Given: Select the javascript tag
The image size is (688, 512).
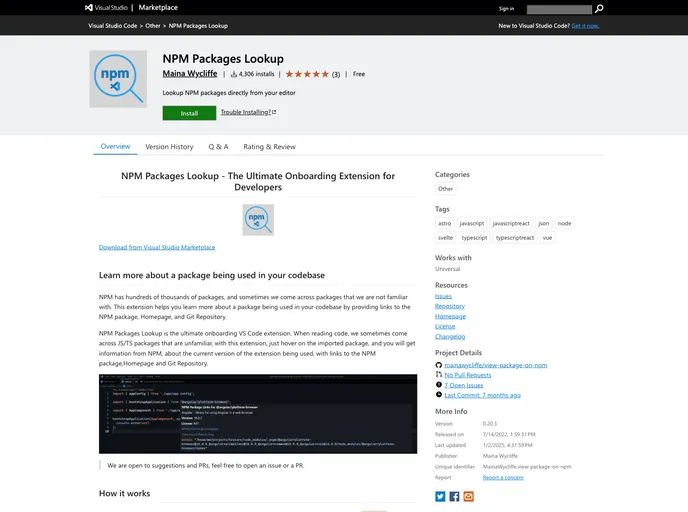Looking at the screenshot, I should pyautogui.click(x=472, y=223).
